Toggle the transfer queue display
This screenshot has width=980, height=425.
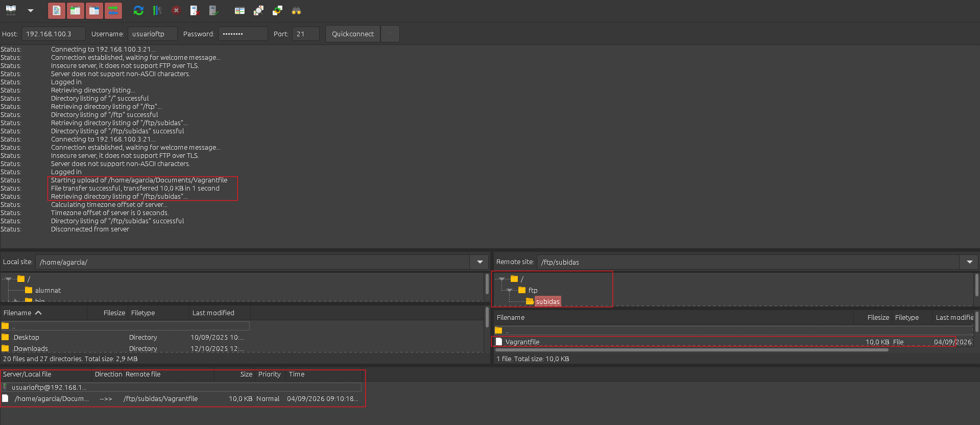click(113, 10)
